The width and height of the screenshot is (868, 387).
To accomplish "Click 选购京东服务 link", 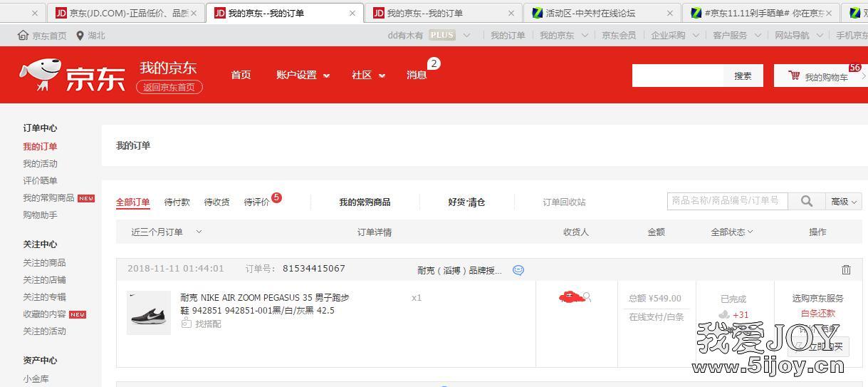I will coord(818,298).
